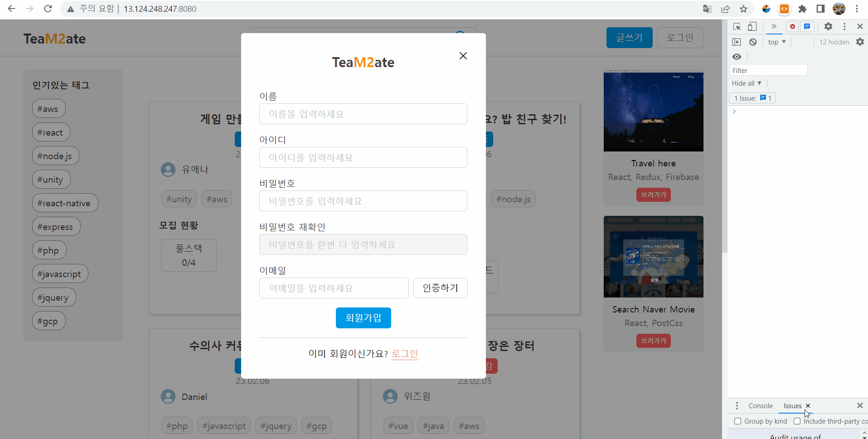Follow the 로그인 link in modal

[x=405, y=354]
